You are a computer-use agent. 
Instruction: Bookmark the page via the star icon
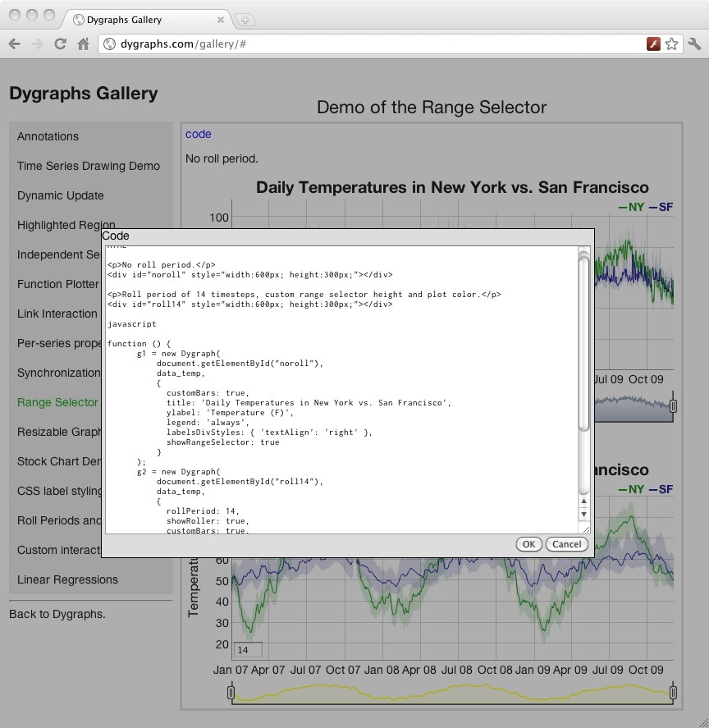click(x=672, y=44)
